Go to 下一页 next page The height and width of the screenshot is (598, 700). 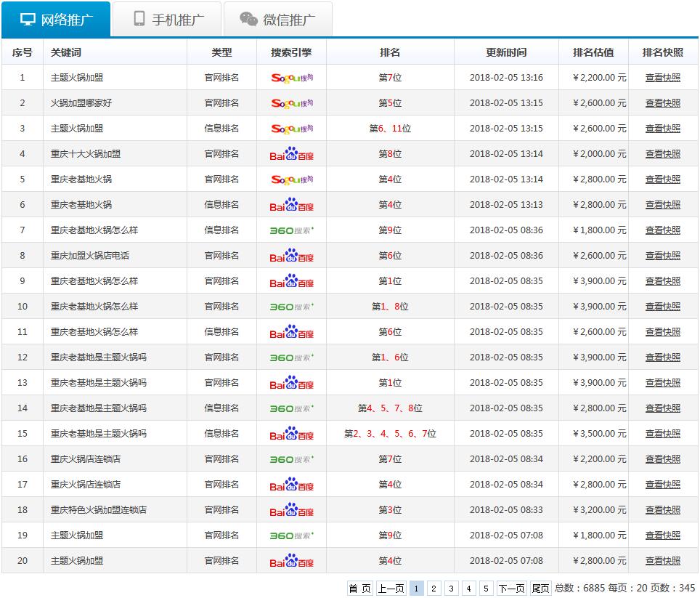point(511,589)
